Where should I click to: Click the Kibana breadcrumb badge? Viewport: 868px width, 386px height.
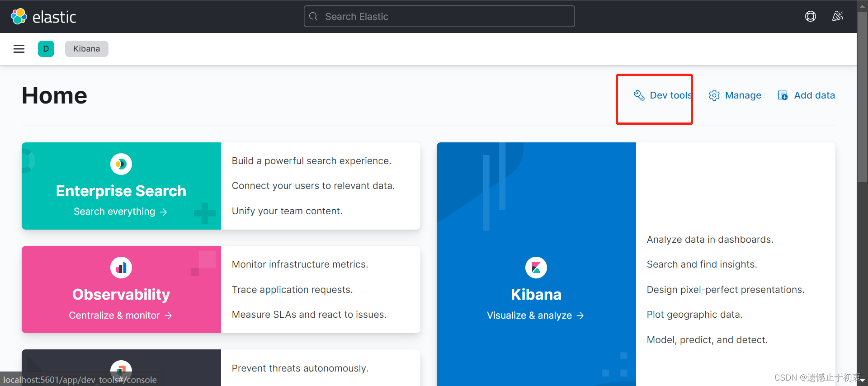pyautogui.click(x=87, y=49)
